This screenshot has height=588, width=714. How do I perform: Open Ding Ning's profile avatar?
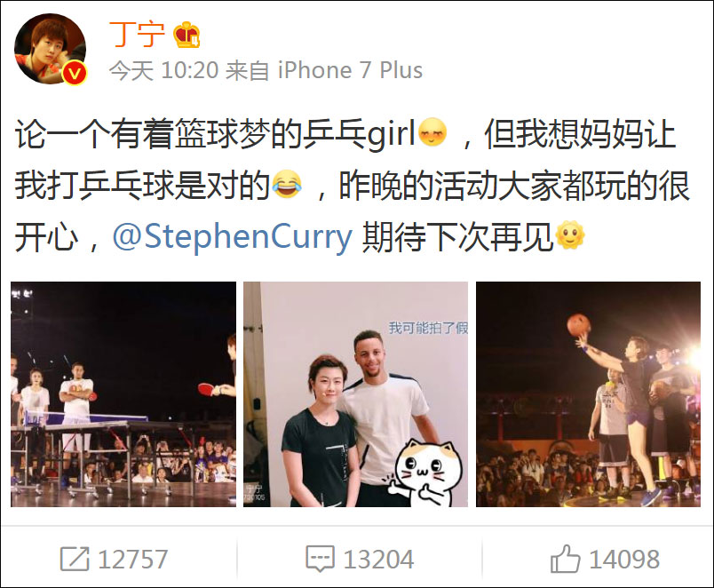click(x=51, y=49)
